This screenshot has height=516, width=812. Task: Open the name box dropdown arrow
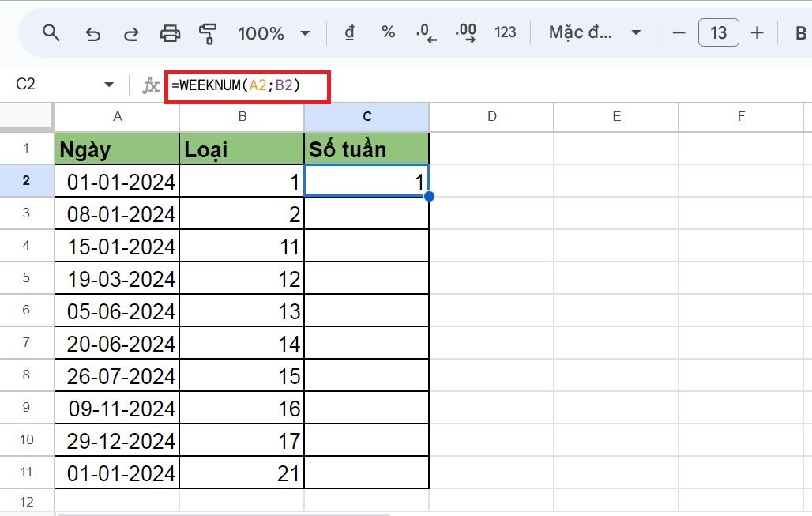pos(109,85)
